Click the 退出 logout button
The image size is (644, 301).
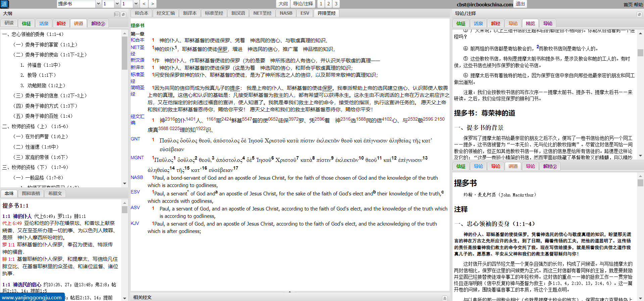520,4
